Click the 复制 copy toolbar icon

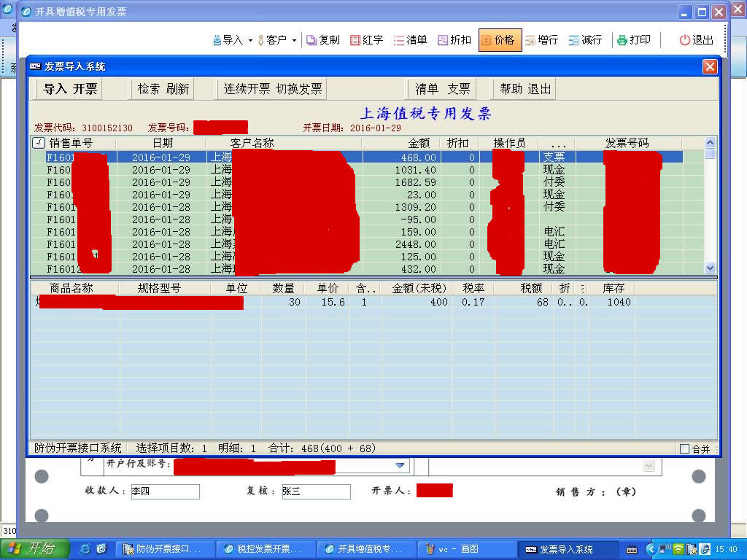[323, 40]
